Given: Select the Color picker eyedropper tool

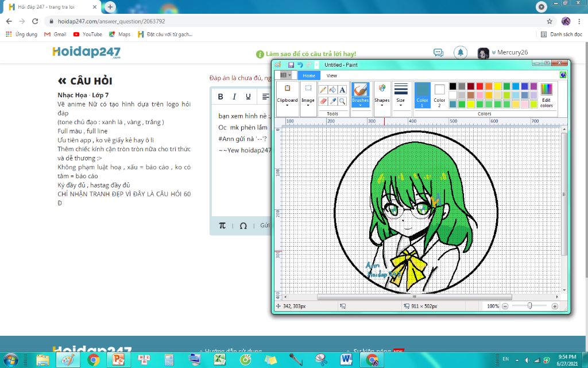Looking at the screenshot, I should pos(332,101).
